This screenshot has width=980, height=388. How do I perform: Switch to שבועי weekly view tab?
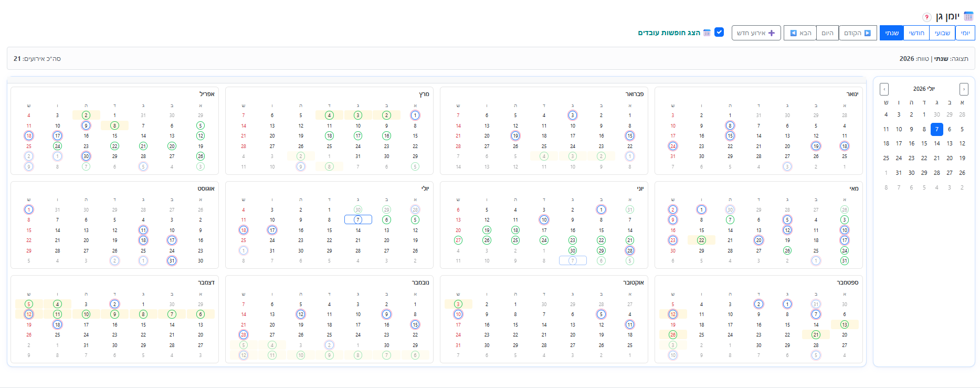[942, 33]
